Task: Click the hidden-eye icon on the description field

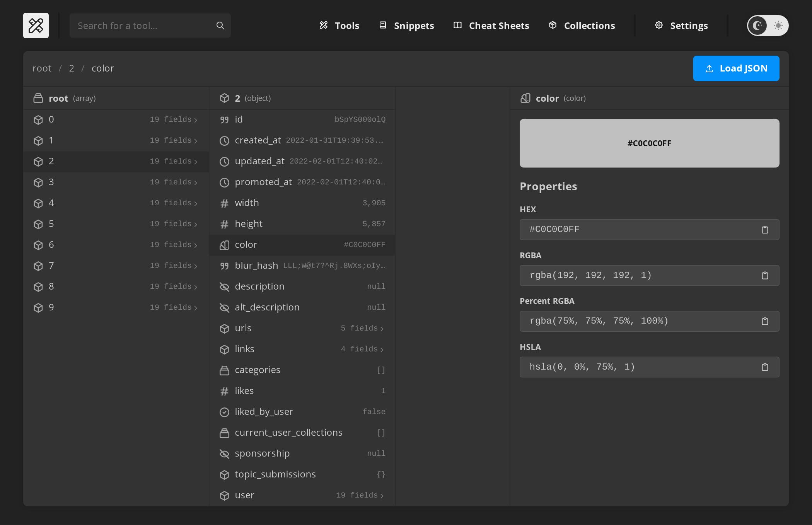Action: click(x=225, y=286)
